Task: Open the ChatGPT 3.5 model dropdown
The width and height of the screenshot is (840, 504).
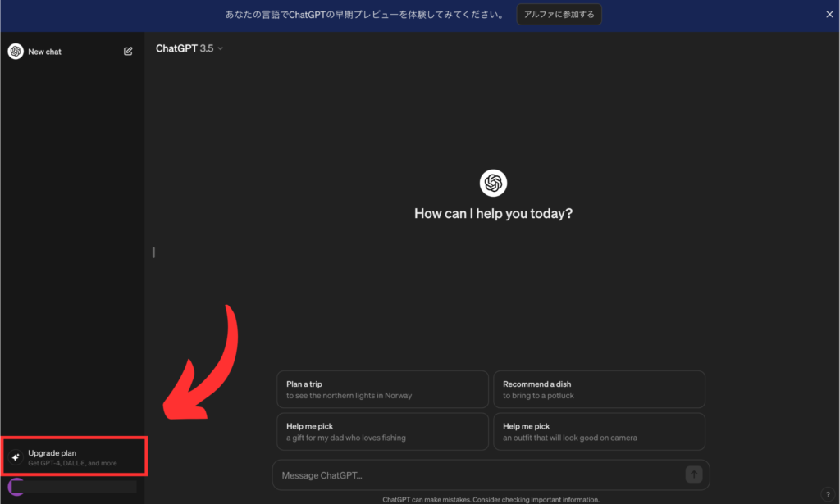Action: pos(189,48)
